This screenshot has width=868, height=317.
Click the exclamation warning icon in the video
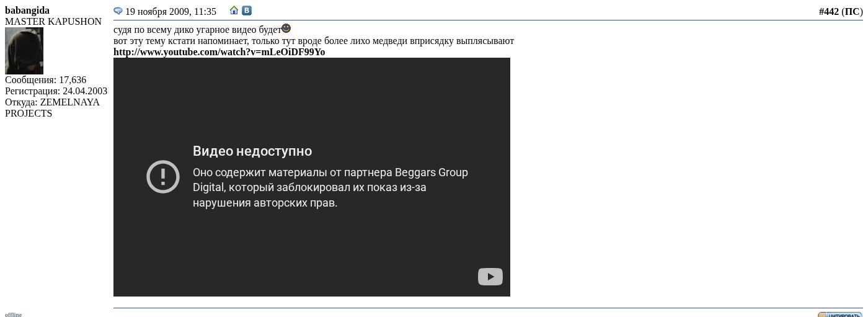pyautogui.click(x=163, y=177)
